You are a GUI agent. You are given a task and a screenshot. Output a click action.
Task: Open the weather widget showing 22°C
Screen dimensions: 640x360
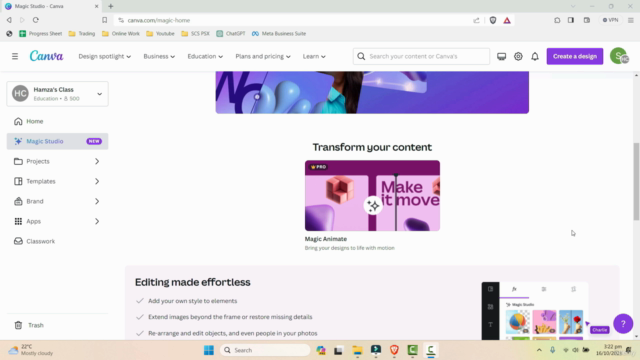(x=31, y=350)
